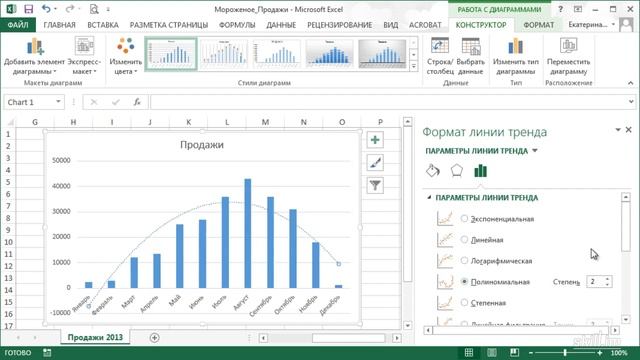
Task: Open the Name Box dropdown arrow
Action: coord(58,102)
